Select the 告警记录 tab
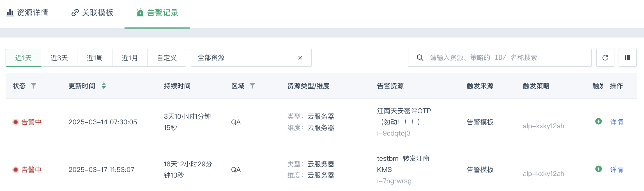Image resolution: width=644 pixels, height=191 pixels. (x=157, y=13)
